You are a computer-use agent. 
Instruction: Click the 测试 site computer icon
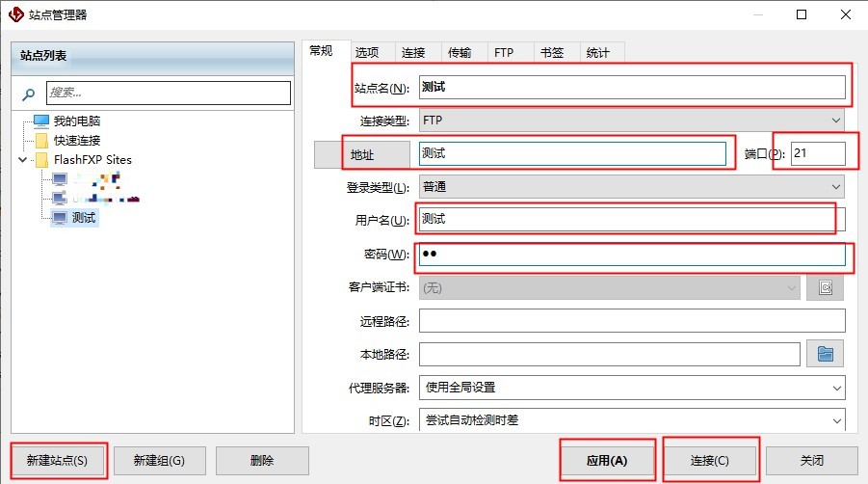(60, 217)
